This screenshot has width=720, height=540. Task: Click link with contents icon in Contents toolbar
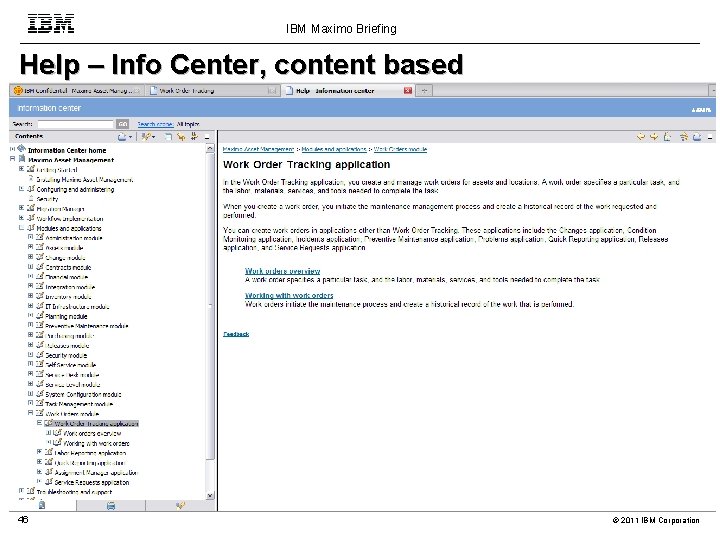[181, 136]
